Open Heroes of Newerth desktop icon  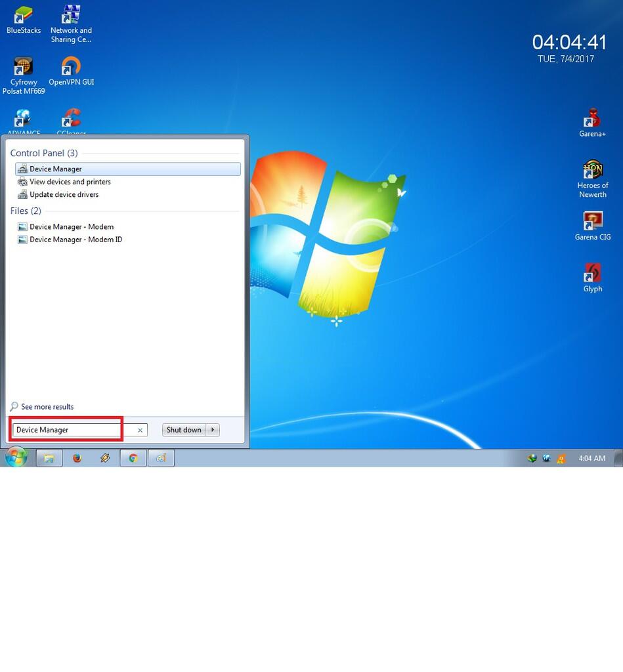[592, 168]
